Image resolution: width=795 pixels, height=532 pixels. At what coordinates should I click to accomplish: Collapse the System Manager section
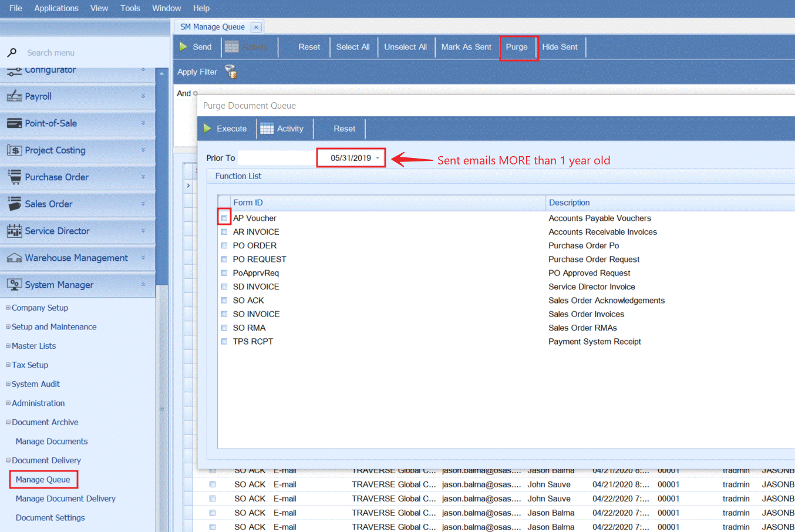[x=143, y=285]
